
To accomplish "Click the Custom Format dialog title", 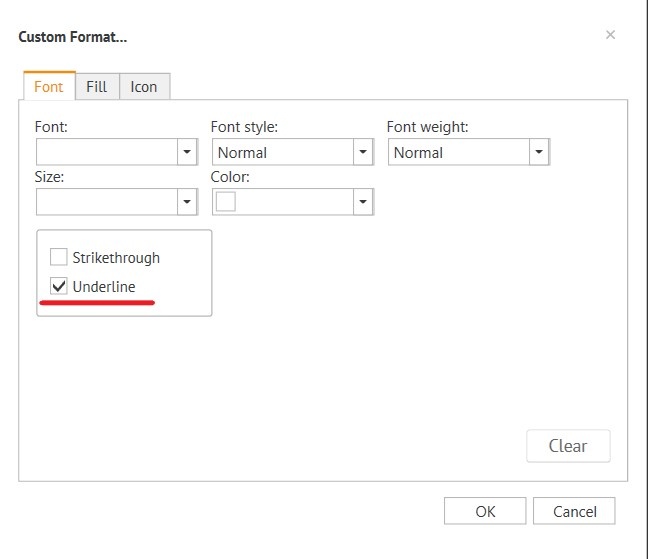I will click(x=73, y=37).
